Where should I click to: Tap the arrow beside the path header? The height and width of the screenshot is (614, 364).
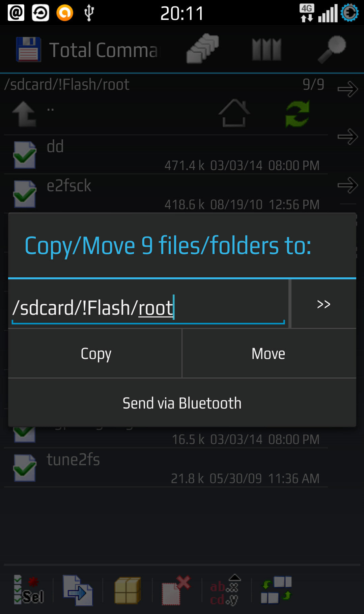click(348, 89)
